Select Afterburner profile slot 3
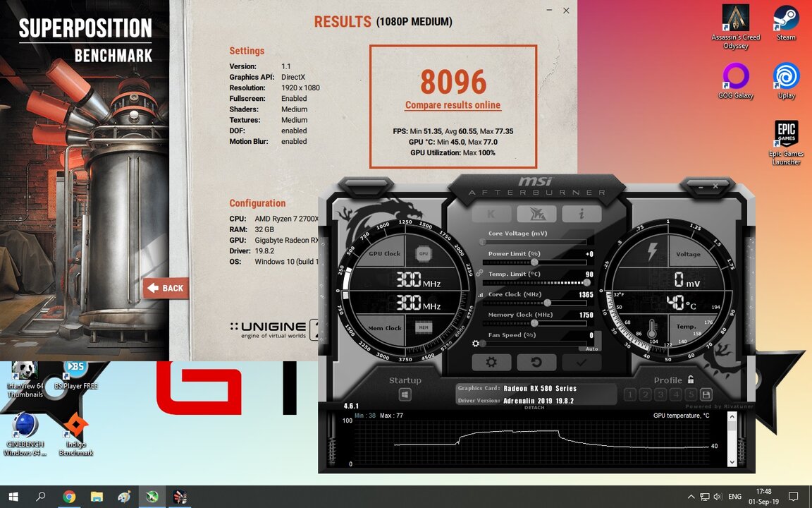 [660, 394]
